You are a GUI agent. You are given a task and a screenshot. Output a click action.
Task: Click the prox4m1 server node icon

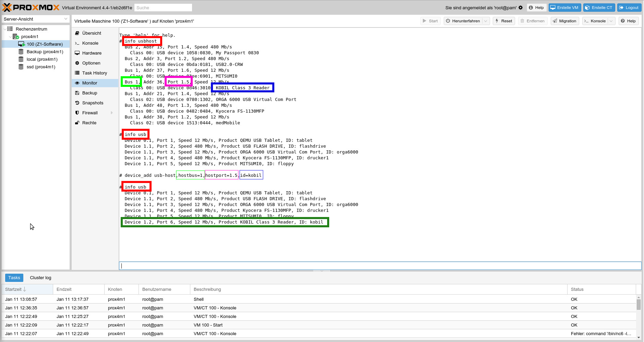pyautogui.click(x=16, y=37)
